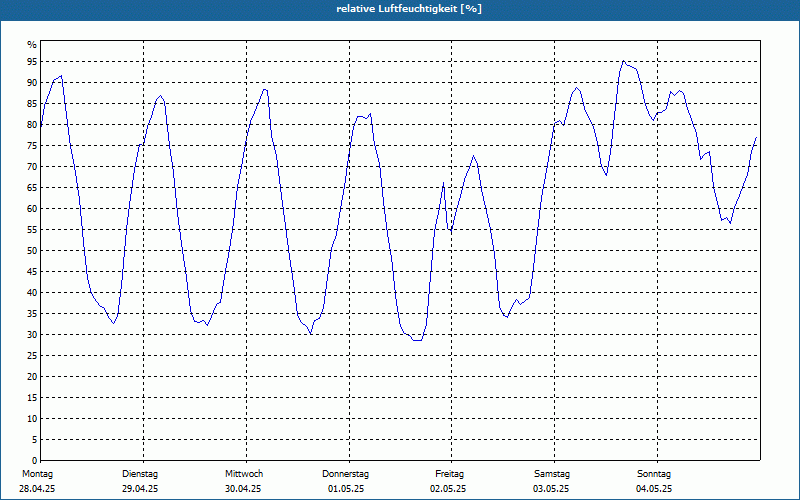
Task: Click the lowest humidity dip below 30%
Action: (x=417, y=340)
